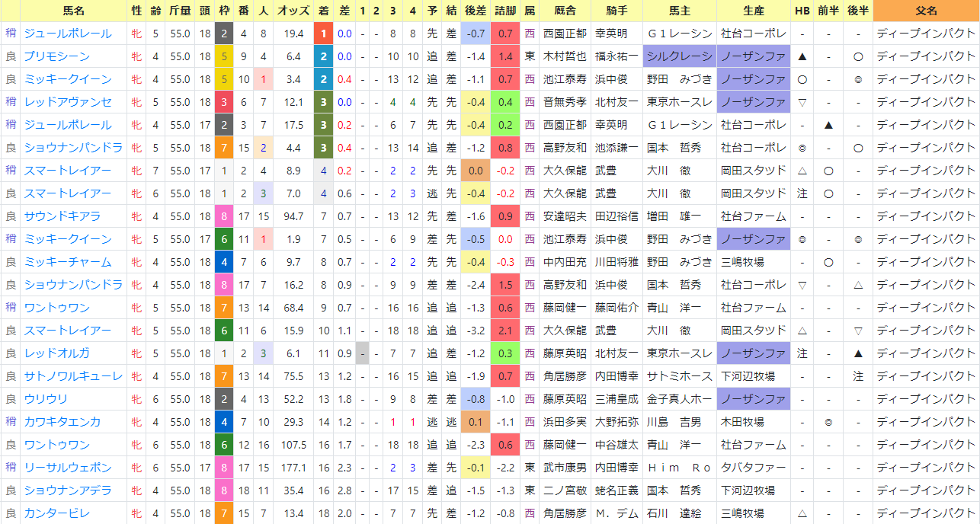The image size is (980, 524).
Task: Click the 後差 column header
Action: click(475, 11)
